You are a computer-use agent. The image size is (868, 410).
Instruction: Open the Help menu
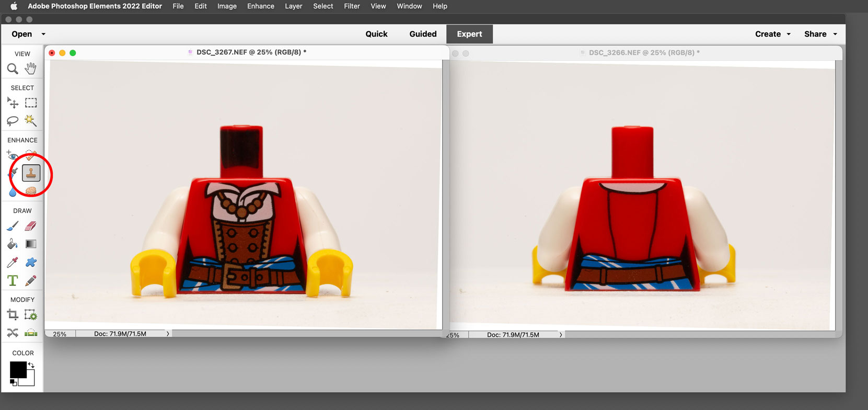(440, 6)
